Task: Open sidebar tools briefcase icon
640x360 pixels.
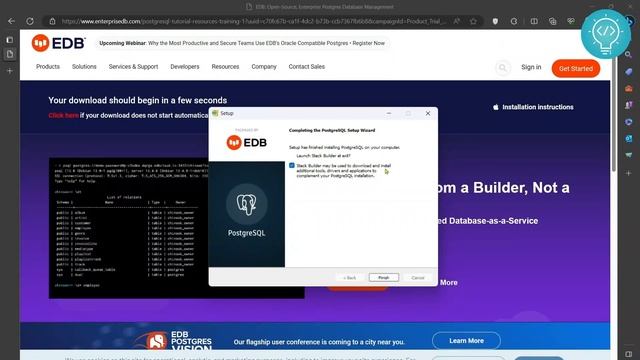Action: coord(629,88)
